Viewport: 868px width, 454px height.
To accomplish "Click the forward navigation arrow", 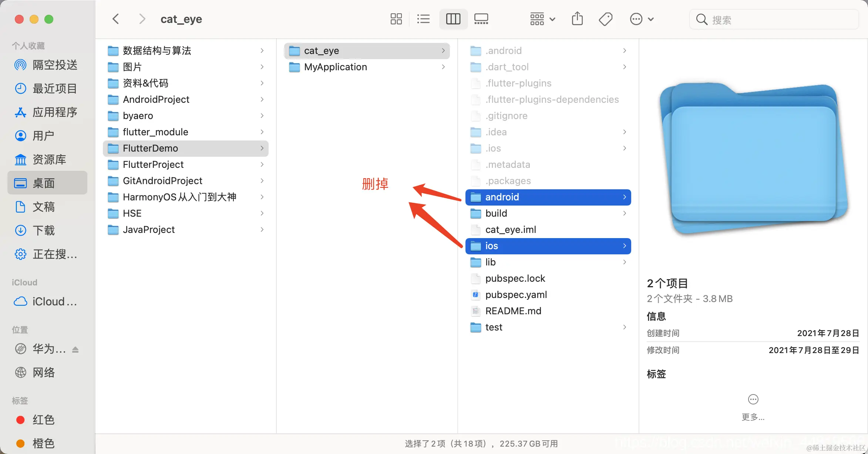I will (x=142, y=19).
